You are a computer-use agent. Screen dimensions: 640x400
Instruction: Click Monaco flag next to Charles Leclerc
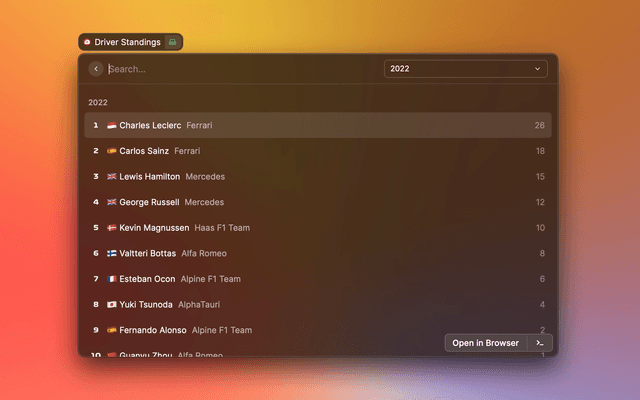111,126
